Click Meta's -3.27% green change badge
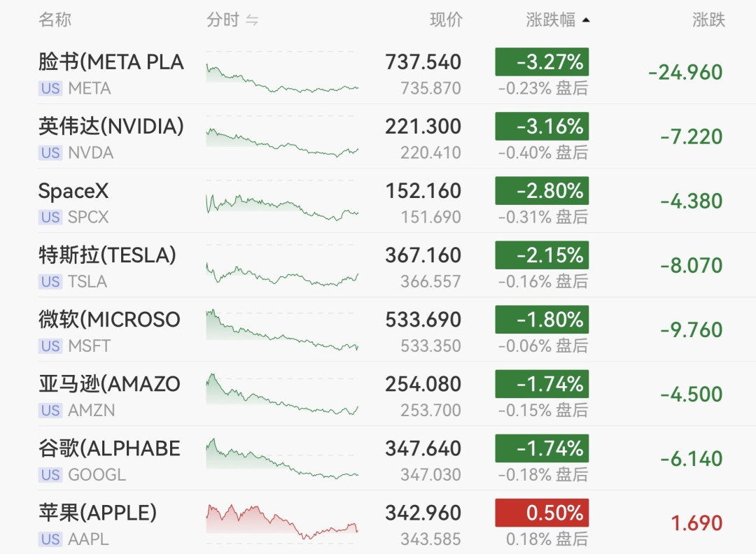The height and width of the screenshot is (554, 756). (x=542, y=62)
